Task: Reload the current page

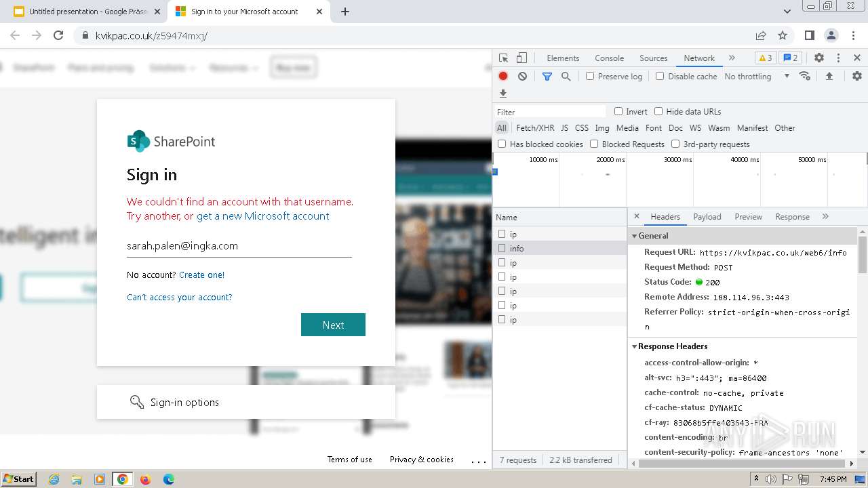Action: [58, 35]
